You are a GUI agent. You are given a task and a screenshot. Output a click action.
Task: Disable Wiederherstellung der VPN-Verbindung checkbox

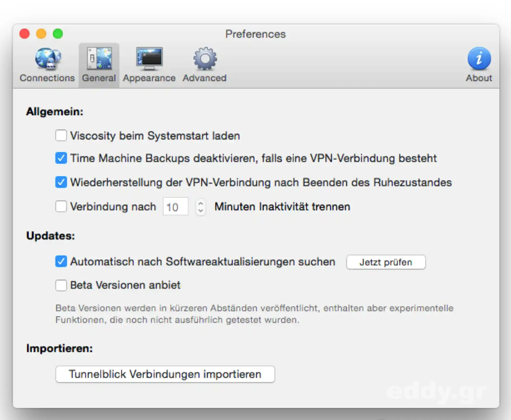[x=61, y=182]
